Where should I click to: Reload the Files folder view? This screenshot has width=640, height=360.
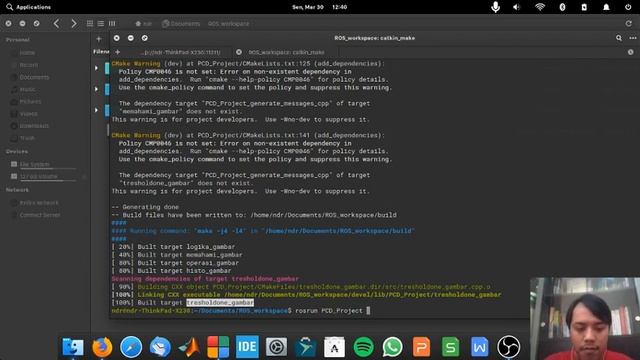(629, 24)
